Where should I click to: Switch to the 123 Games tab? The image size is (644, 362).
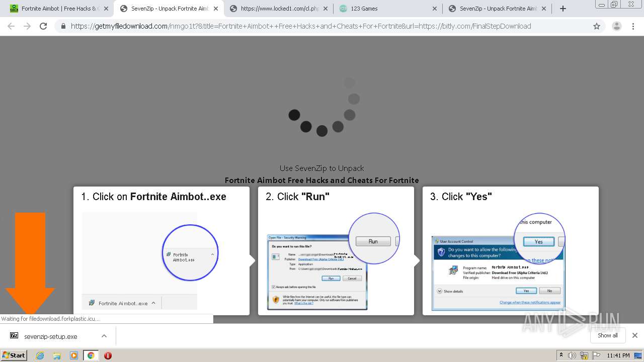388,9
